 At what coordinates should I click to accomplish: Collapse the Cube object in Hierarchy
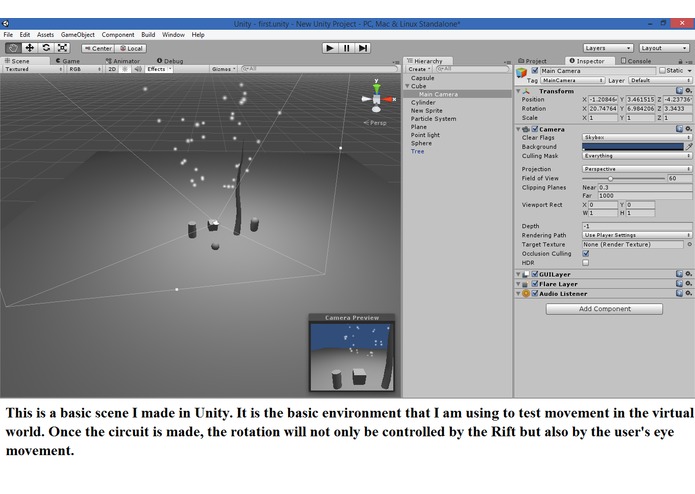(407, 86)
